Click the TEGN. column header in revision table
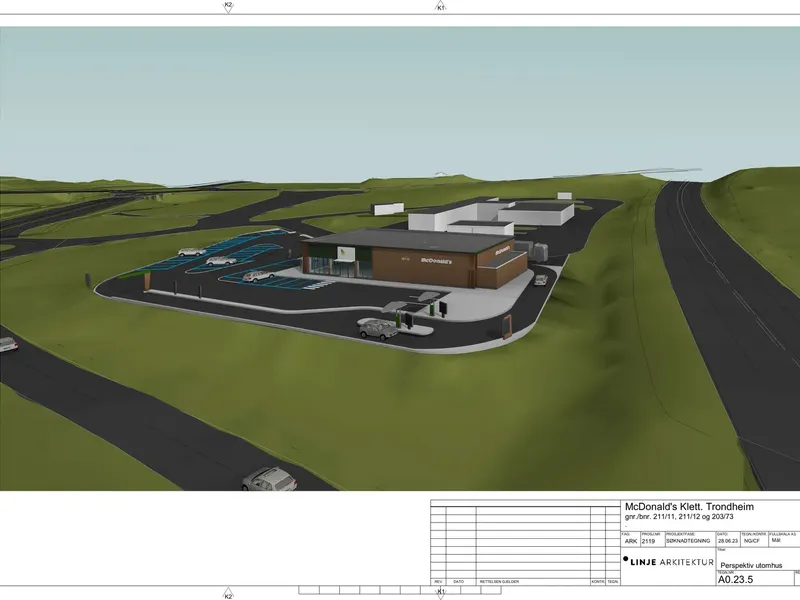The height and width of the screenshot is (600, 800). pyautogui.click(x=613, y=582)
